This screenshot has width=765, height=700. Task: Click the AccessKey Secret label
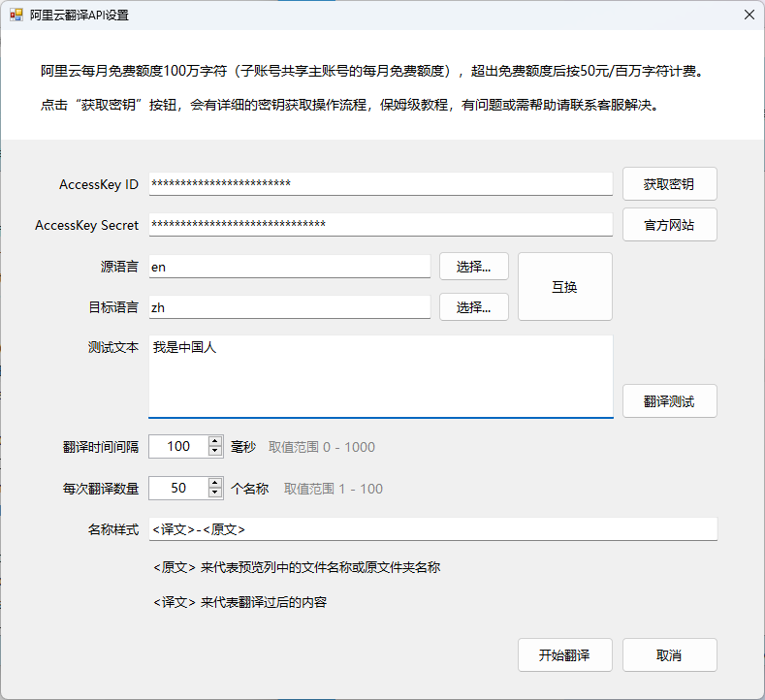tap(87, 225)
